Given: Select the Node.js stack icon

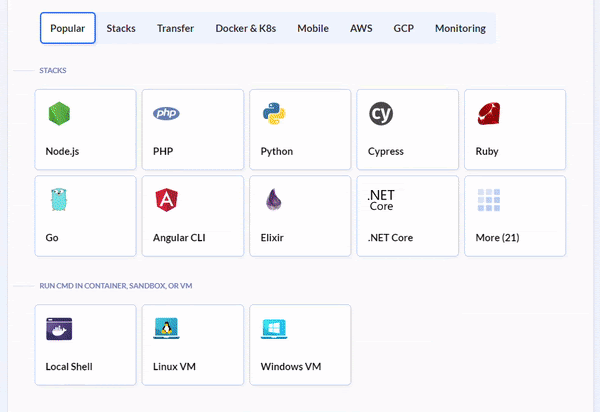Looking at the screenshot, I should coord(60,114).
